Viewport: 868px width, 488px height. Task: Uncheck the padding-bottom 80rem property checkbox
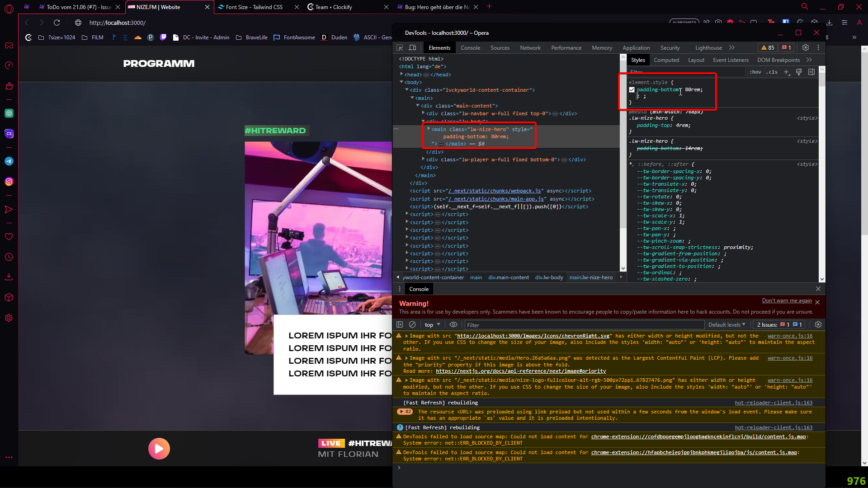click(632, 89)
